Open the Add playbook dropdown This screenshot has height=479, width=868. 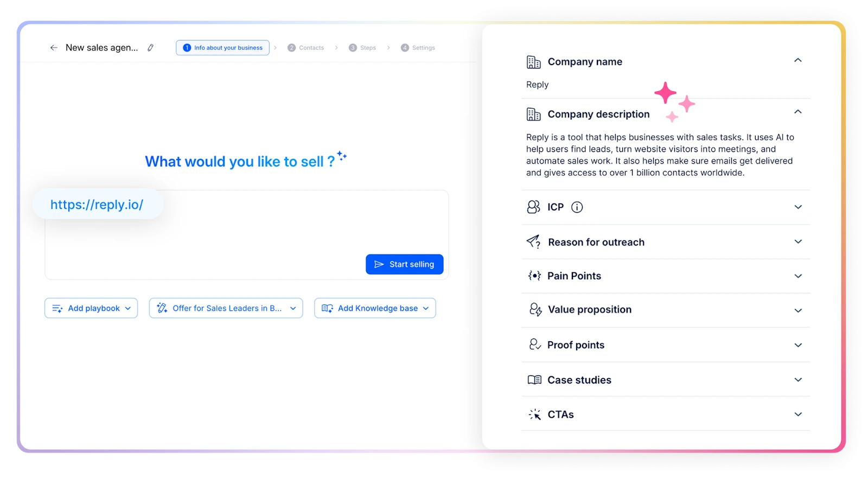pyautogui.click(x=91, y=308)
